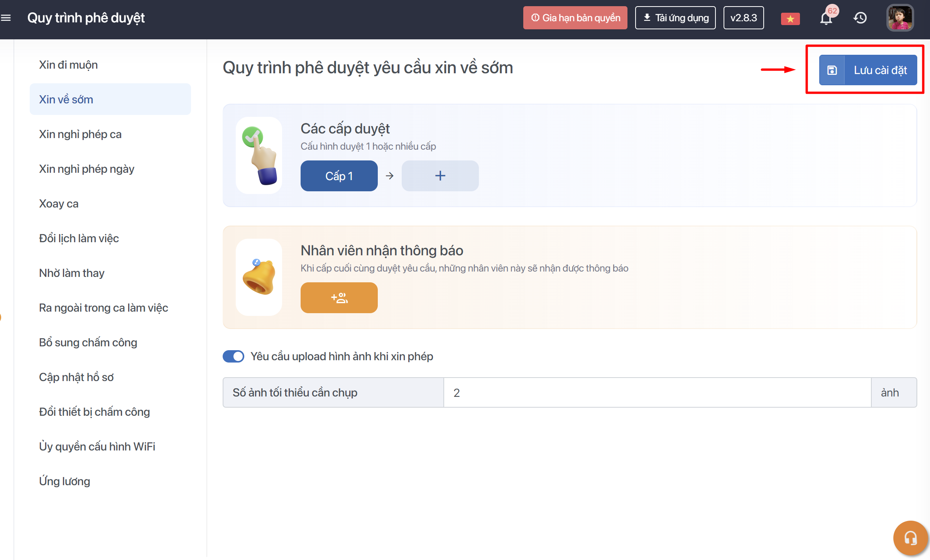Click Gia hạn bản quyền button

pos(575,18)
